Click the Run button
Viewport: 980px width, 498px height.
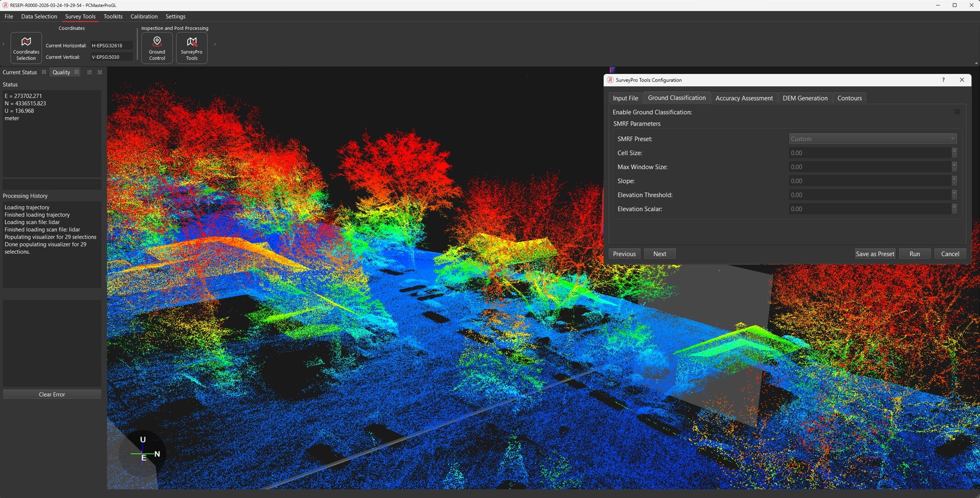coord(914,254)
